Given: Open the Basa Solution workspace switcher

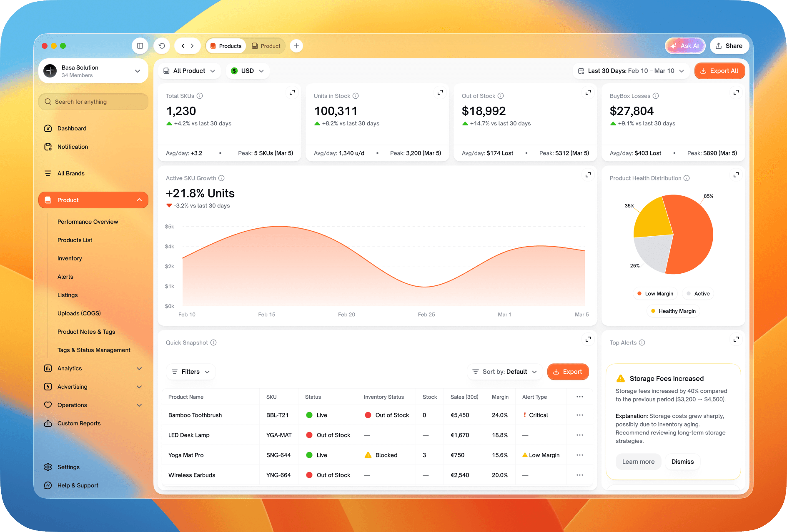Looking at the screenshot, I should [93, 71].
